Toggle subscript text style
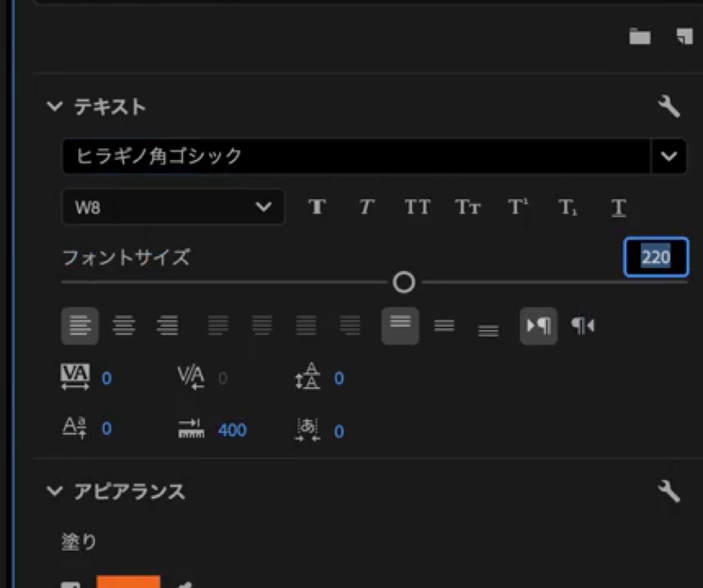Screen dimensions: 703x588 [568, 207]
